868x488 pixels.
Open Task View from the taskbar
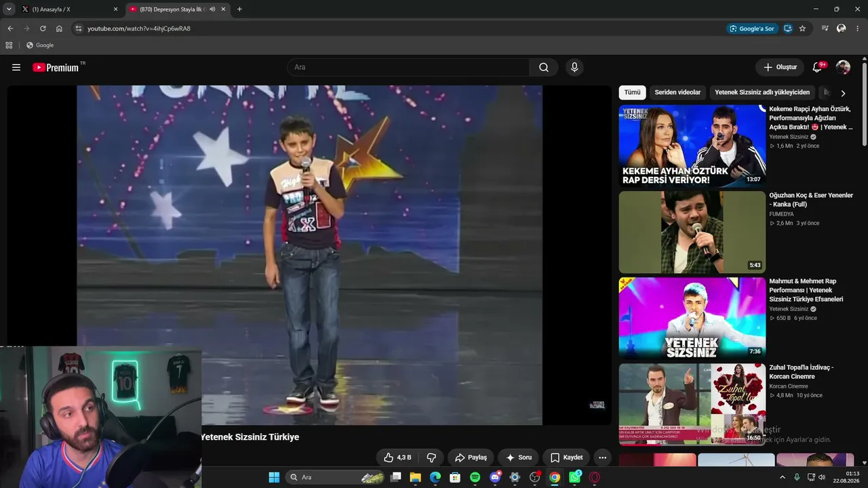pos(395,477)
